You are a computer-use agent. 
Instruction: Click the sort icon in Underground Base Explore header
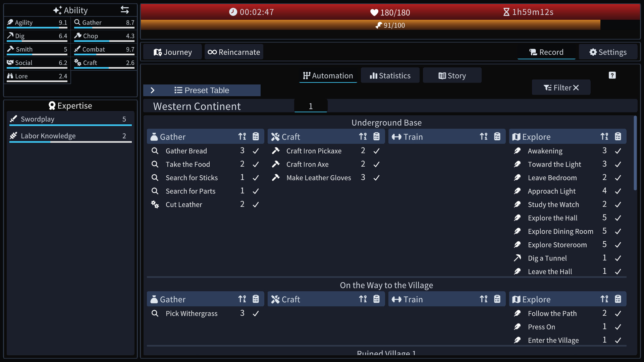tap(604, 136)
